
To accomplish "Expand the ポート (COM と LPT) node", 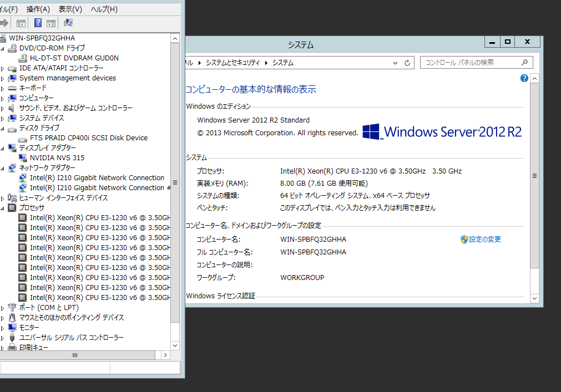I will (x=3, y=308).
